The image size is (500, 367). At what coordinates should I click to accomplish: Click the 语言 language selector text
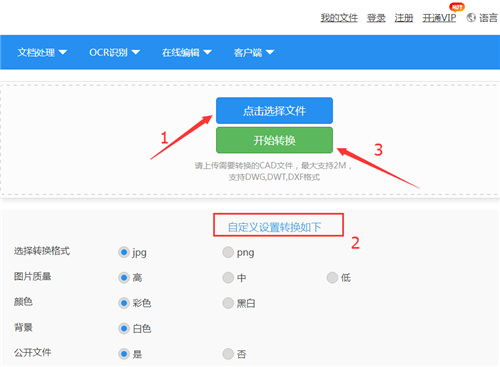coord(488,18)
